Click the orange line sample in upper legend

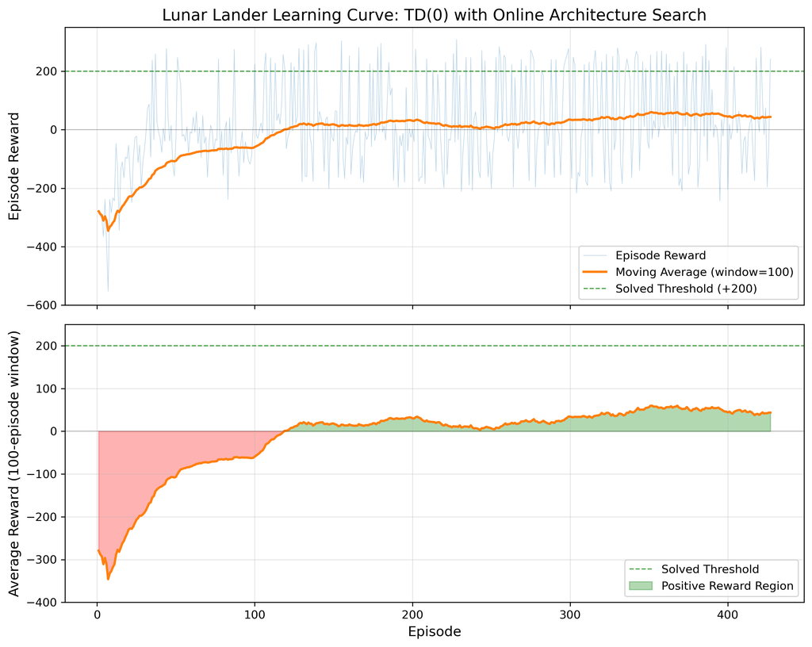(x=595, y=272)
